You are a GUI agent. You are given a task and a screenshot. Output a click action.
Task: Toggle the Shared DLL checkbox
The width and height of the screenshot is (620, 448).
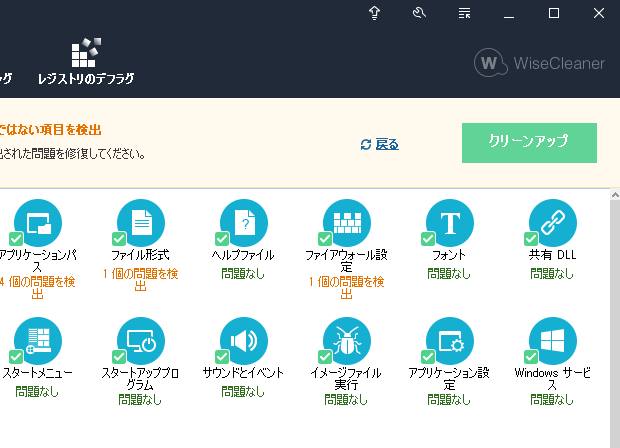[x=531, y=239]
